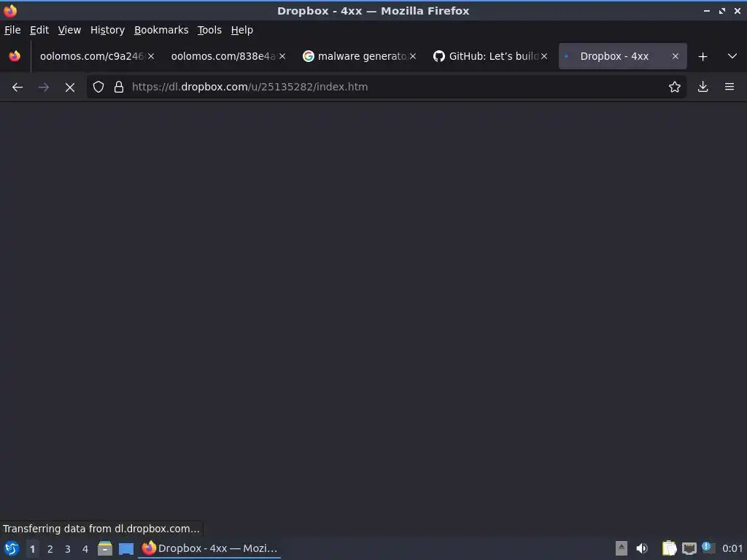Click the 0:01 taskbar clock
747x560 pixels.
pyautogui.click(x=732, y=548)
